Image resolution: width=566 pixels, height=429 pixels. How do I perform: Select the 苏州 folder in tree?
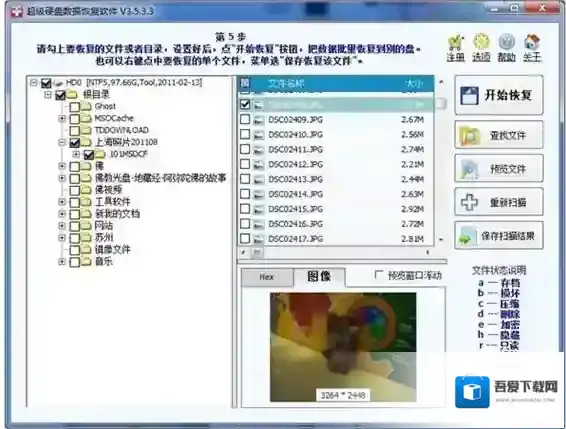(104, 238)
